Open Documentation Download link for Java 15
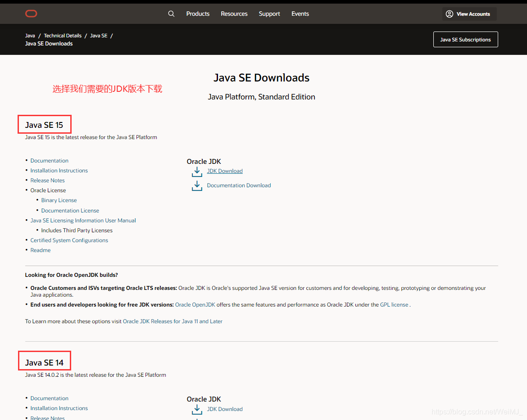Image resolution: width=527 pixels, height=420 pixels. [x=239, y=185]
